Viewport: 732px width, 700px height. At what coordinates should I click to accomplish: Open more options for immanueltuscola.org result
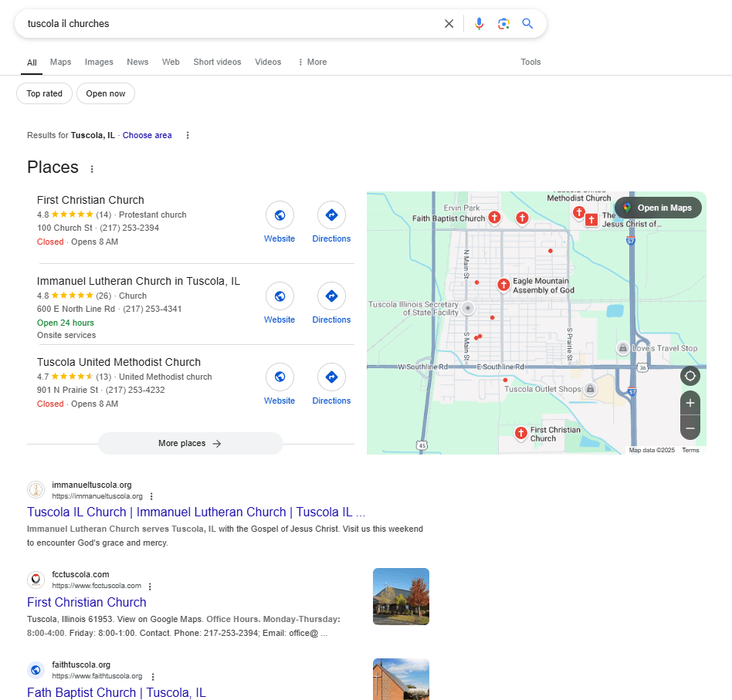(151, 496)
